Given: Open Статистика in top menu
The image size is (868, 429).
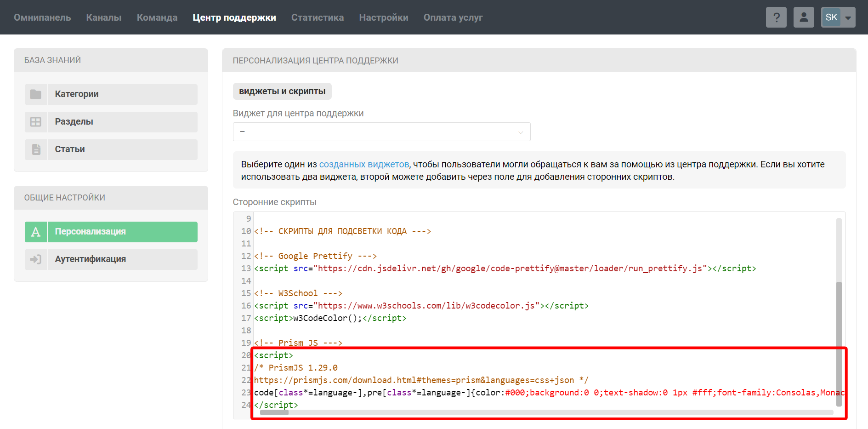Looking at the screenshot, I should pyautogui.click(x=318, y=17).
